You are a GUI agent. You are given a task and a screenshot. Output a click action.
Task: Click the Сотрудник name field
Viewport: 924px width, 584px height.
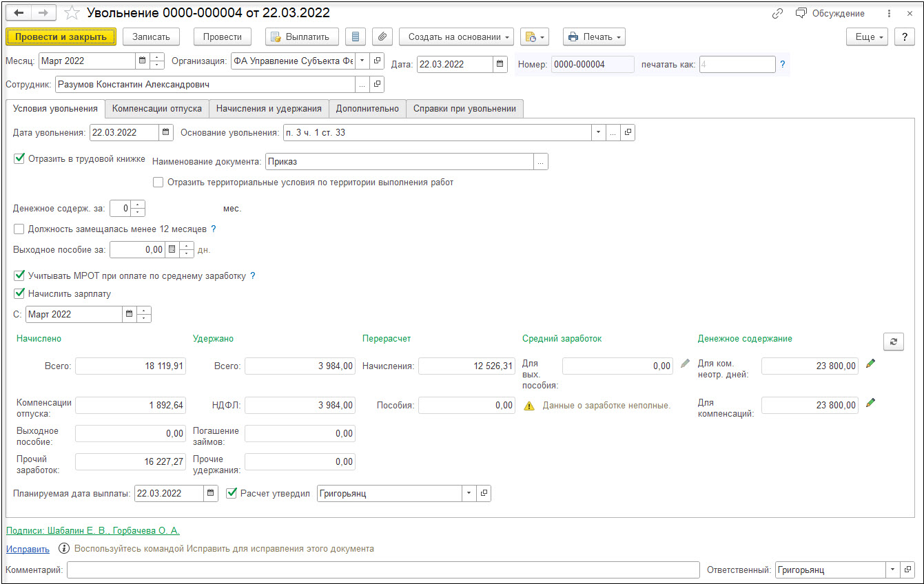[205, 84]
